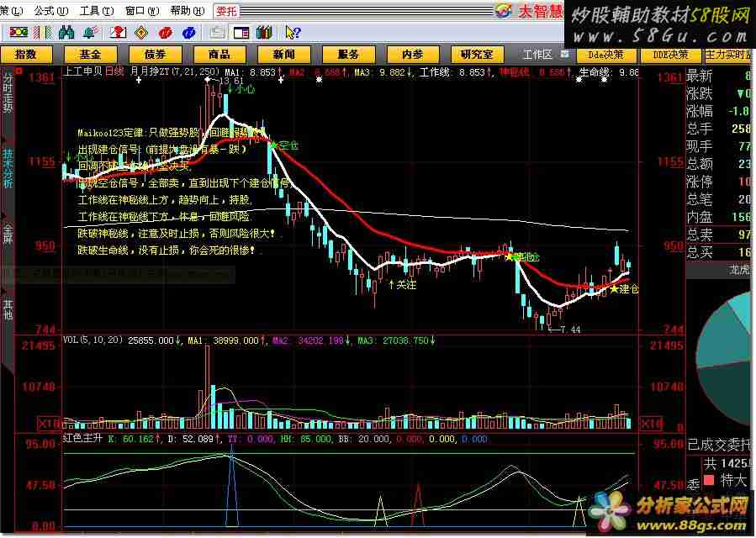Activate the context help cursor icon
The height and width of the screenshot is (538, 756).
293,32
